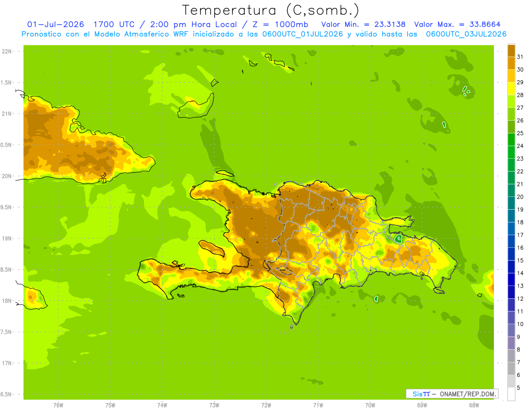
Task: Click the '18N' latitude axis label
Action: click(7, 301)
